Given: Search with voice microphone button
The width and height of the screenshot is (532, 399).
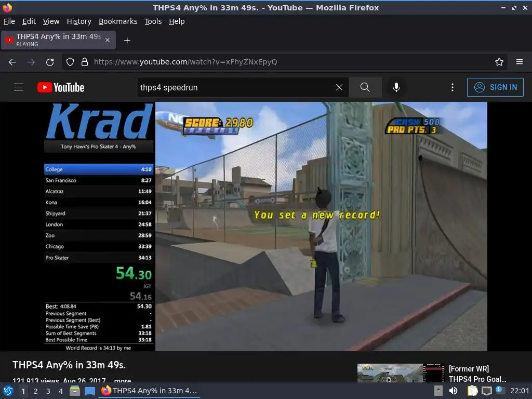Looking at the screenshot, I should (396, 87).
